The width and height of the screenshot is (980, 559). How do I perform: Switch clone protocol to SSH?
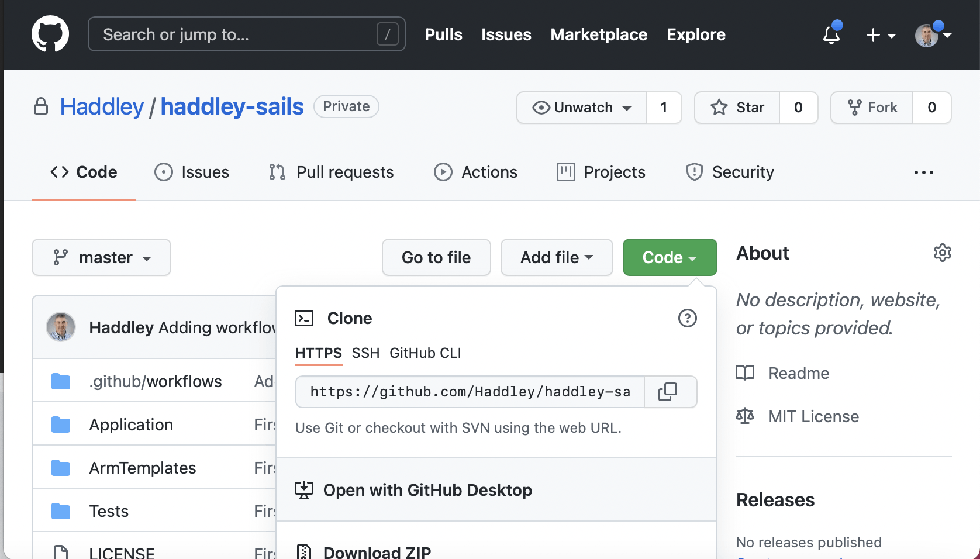coord(365,353)
